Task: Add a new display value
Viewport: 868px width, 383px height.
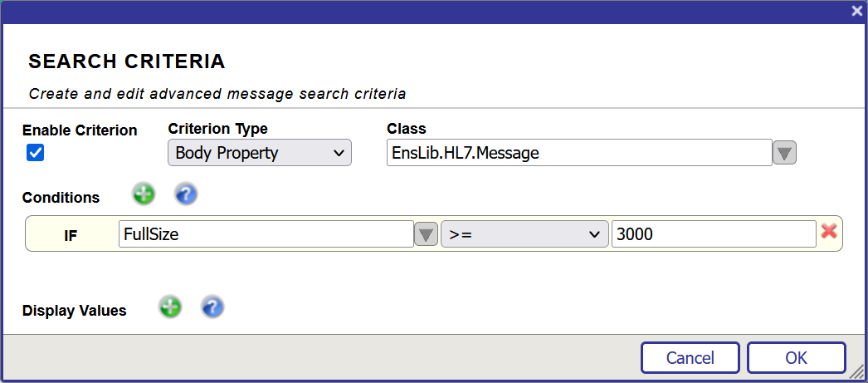Action: coord(170,307)
